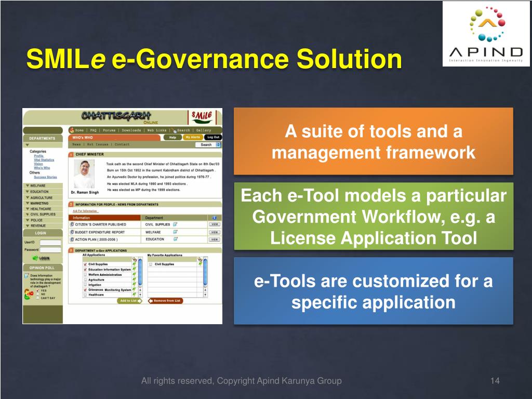Open the Search dropdown selector
Image resolution: width=532 pixels, height=399 pixels.
(208, 144)
